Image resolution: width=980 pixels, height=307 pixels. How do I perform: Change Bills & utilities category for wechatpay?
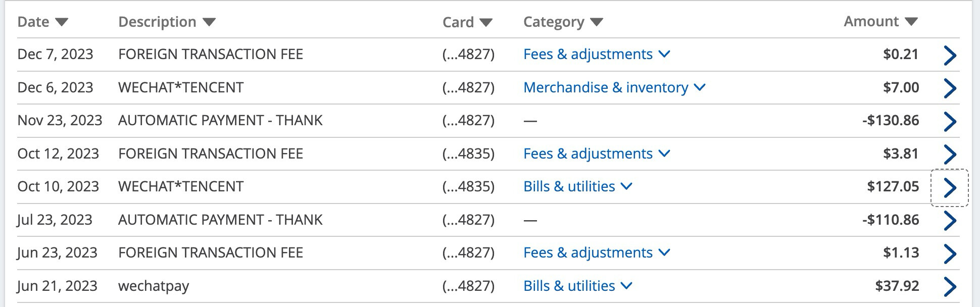click(578, 286)
